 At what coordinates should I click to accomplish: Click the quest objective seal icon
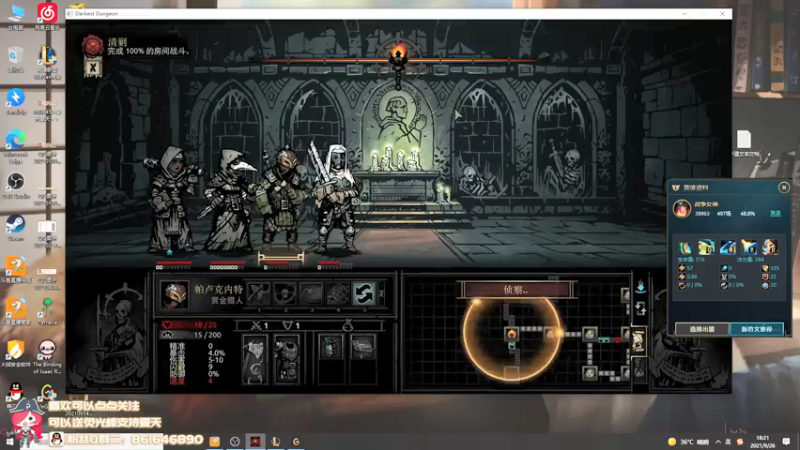tap(92, 46)
